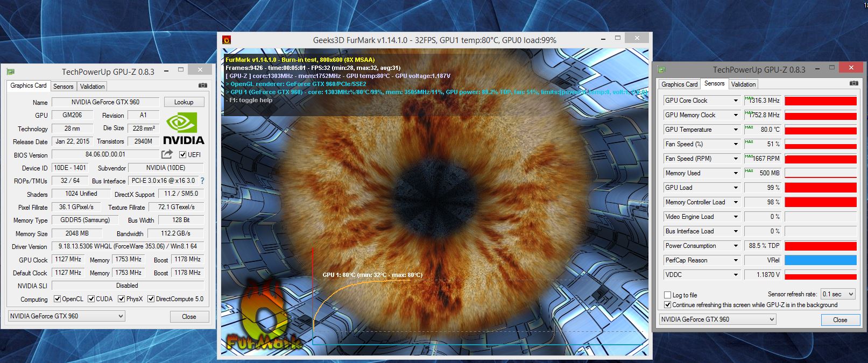Switch to Sensors tab in left GPU-Z window
Image resolution: width=868 pixels, height=363 pixels.
click(63, 87)
